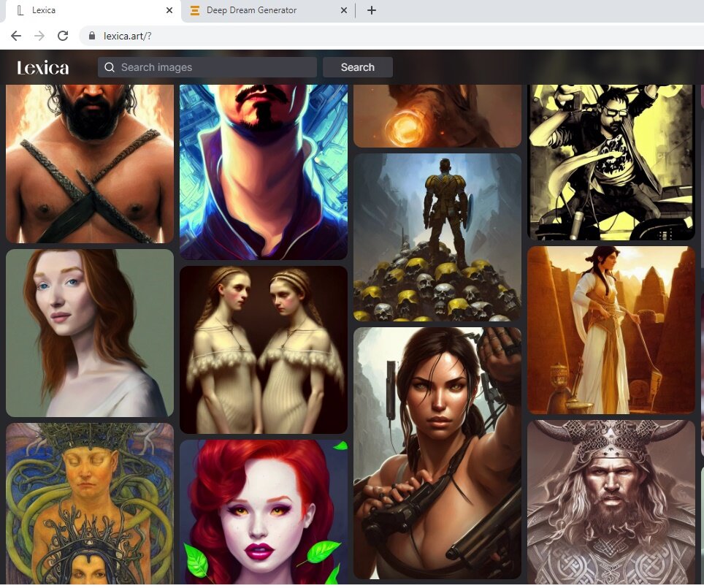Open the twin women in cream dresses image

[x=264, y=350]
